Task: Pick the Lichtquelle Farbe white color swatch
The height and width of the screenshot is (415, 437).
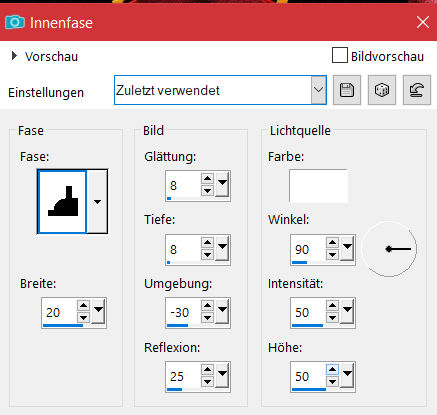Action: tap(318, 186)
